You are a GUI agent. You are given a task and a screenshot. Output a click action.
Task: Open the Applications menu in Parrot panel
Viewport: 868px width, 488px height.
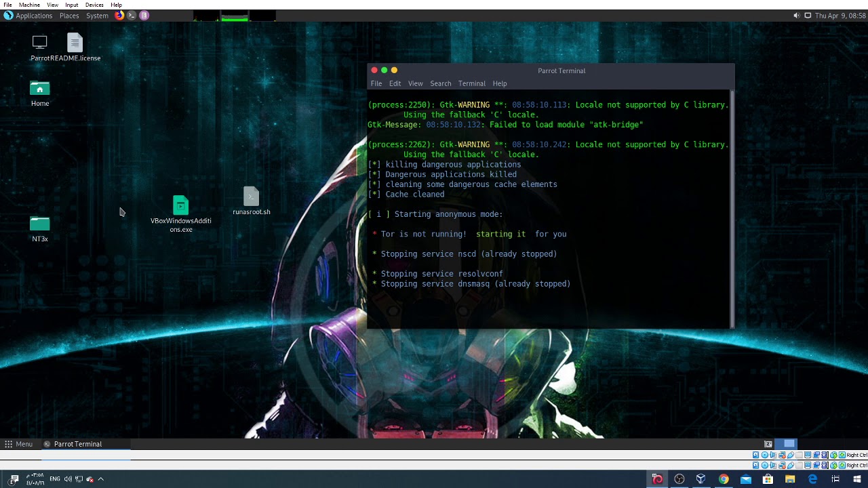point(34,16)
